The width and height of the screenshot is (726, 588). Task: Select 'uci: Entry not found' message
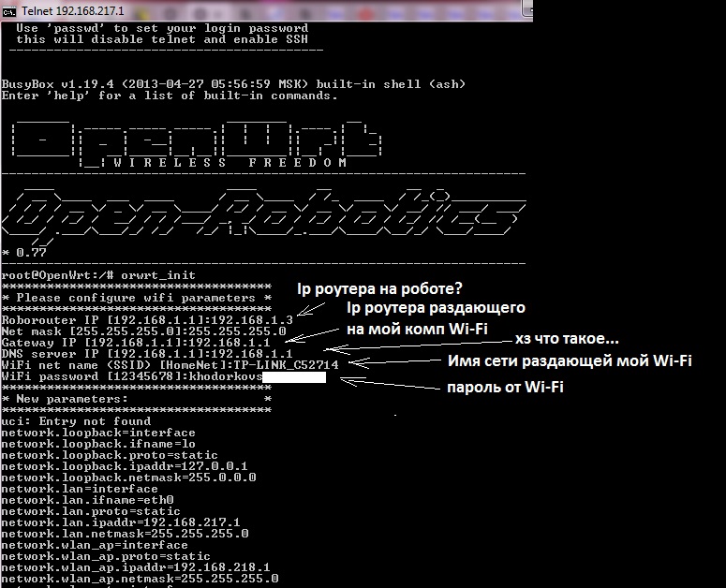76,421
